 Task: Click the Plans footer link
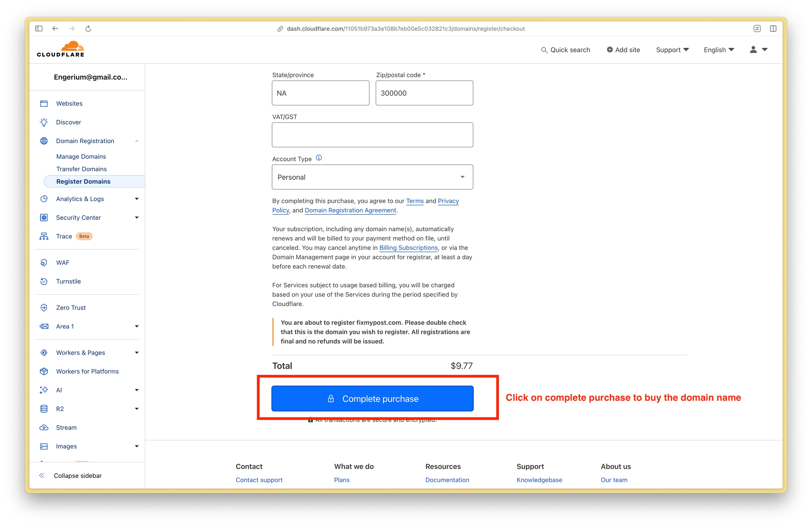pyautogui.click(x=342, y=480)
